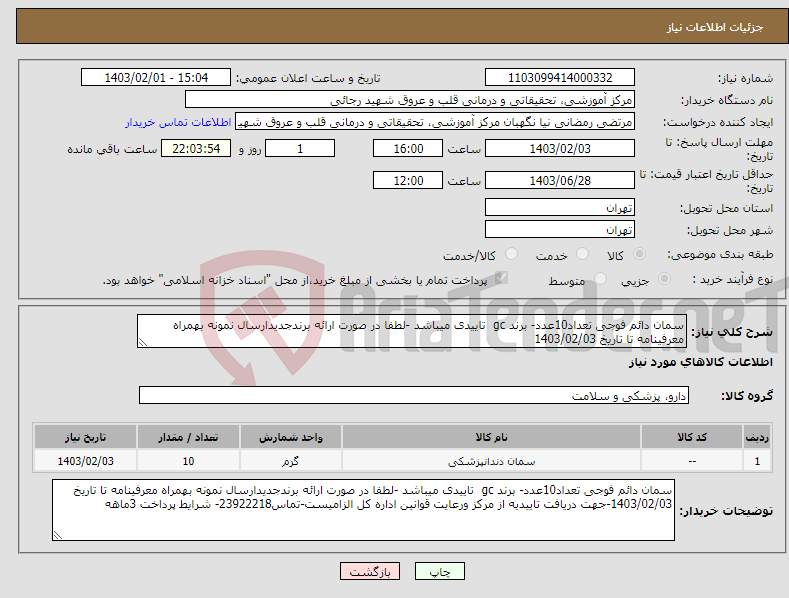Click the delivery city field تهران
Screen dimensions: 789x598
560,230
